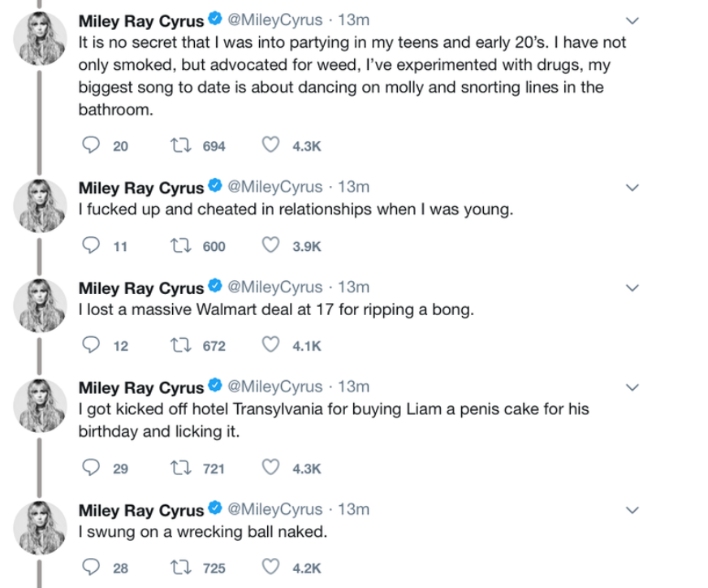Retweet the partying in teens tweet

[x=178, y=145]
